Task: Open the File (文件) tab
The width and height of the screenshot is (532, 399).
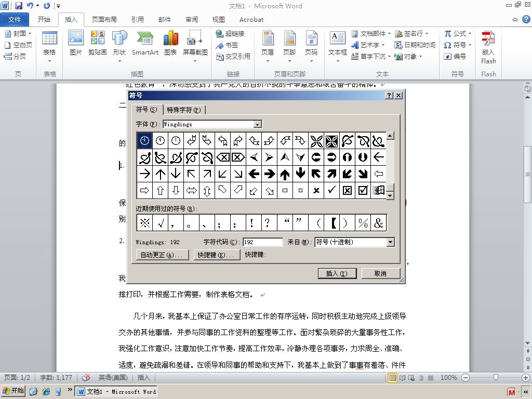Action: [15, 20]
